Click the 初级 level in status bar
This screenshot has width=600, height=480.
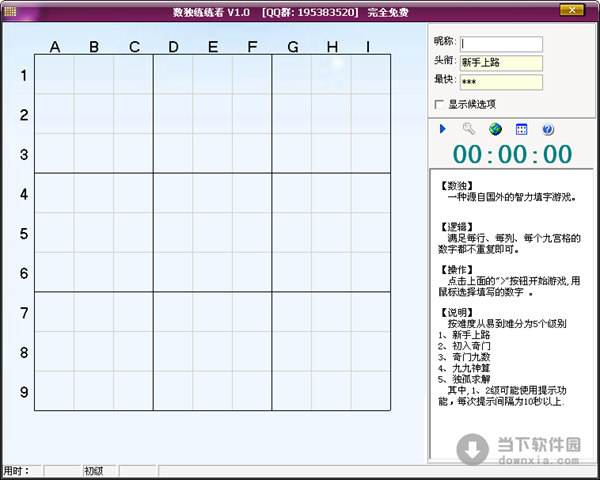click(94, 471)
